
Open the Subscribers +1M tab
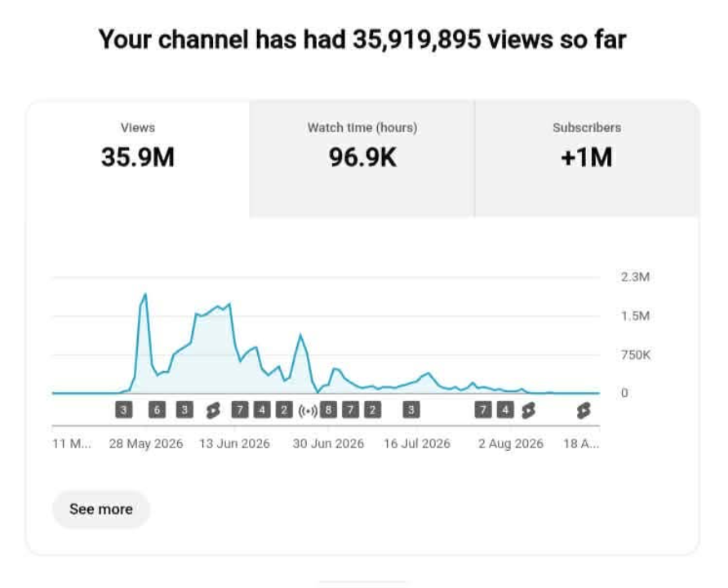587,159
